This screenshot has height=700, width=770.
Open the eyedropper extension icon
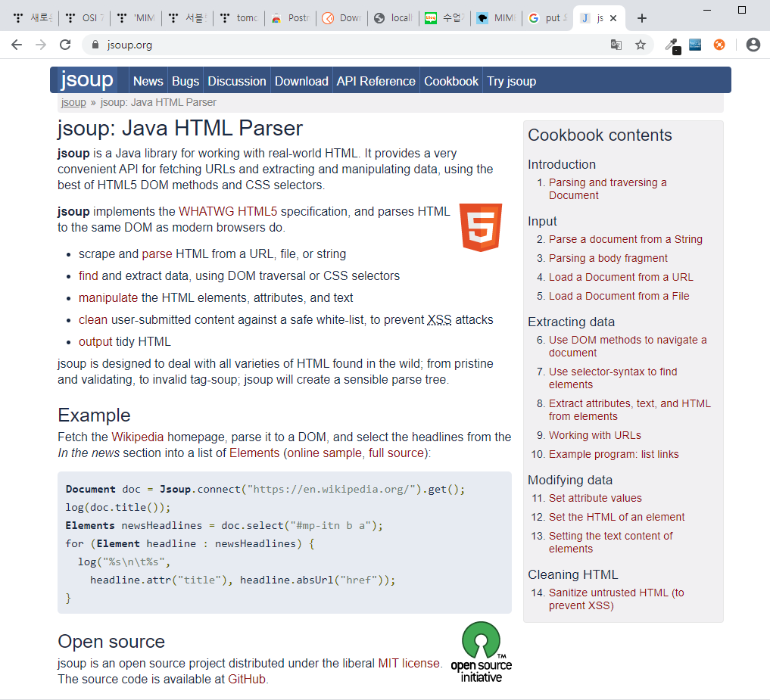click(672, 45)
